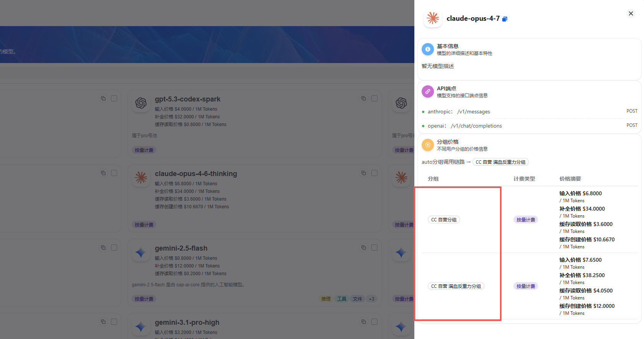Copy the gpt-5.3-codex-spark model name
Image resolution: width=644 pixels, height=339 pixels.
pos(364,98)
